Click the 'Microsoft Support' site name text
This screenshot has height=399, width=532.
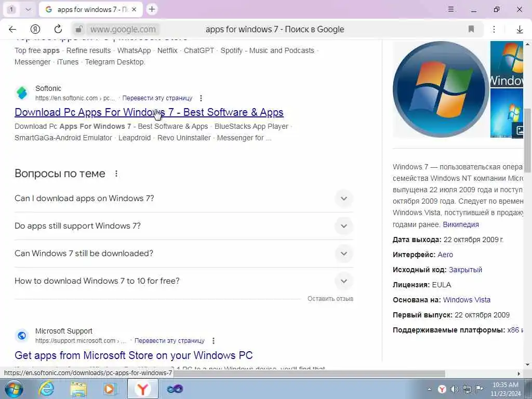pos(64,331)
